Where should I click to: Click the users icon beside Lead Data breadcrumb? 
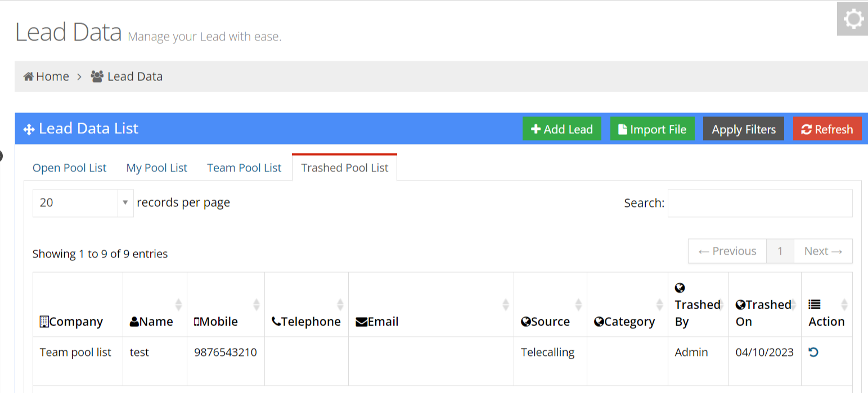pyautogui.click(x=97, y=76)
